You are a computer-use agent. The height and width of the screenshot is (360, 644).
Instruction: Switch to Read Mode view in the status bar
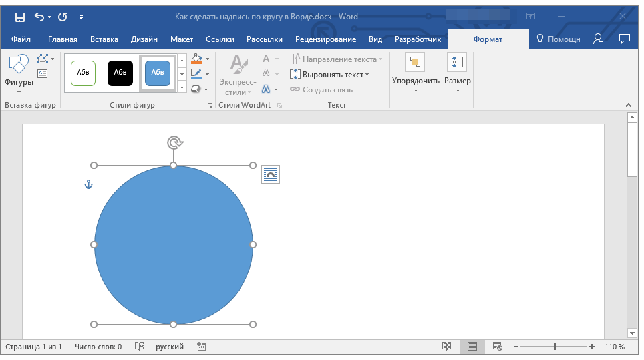447,347
